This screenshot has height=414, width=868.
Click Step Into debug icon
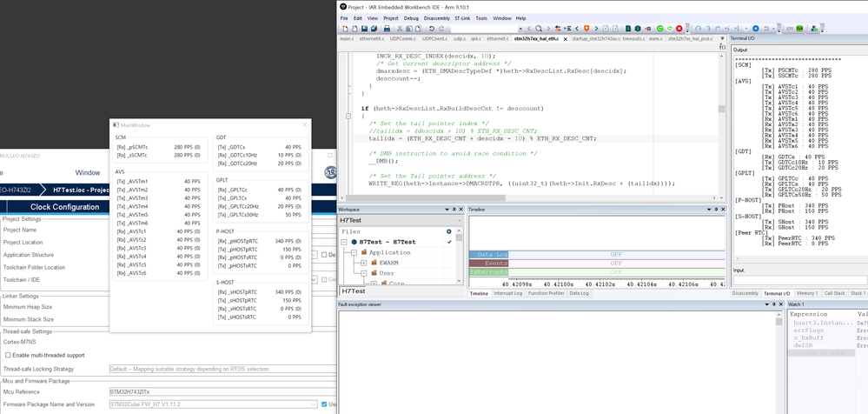[x=709, y=28]
